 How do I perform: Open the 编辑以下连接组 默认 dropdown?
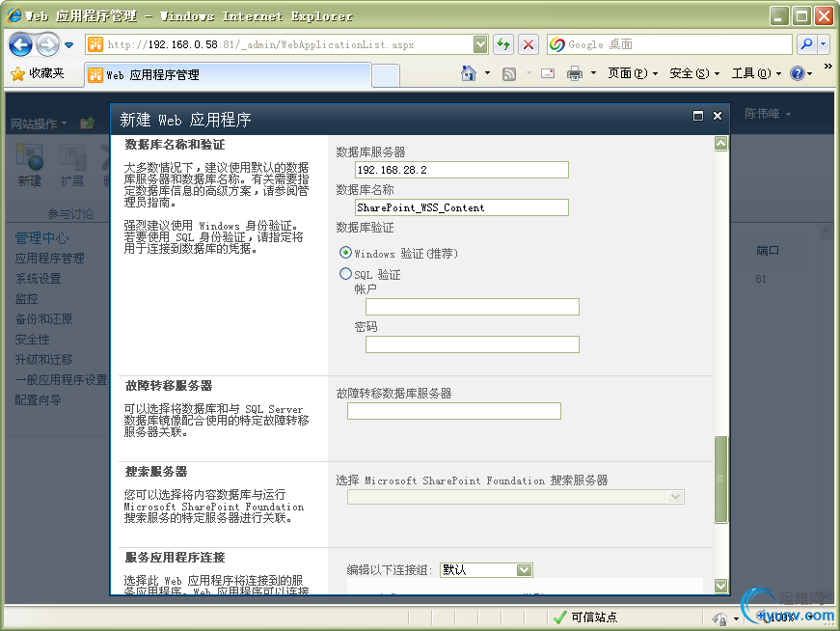tap(486, 570)
